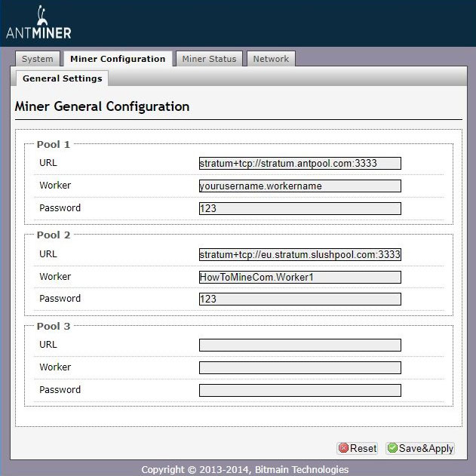
Task: Select the Miner Configuration tab
Action: (118, 59)
